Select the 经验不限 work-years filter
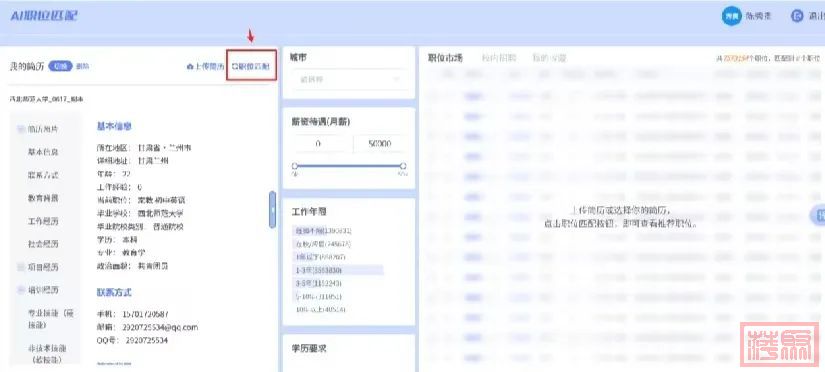This screenshot has height=372, width=825. point(323,231)
